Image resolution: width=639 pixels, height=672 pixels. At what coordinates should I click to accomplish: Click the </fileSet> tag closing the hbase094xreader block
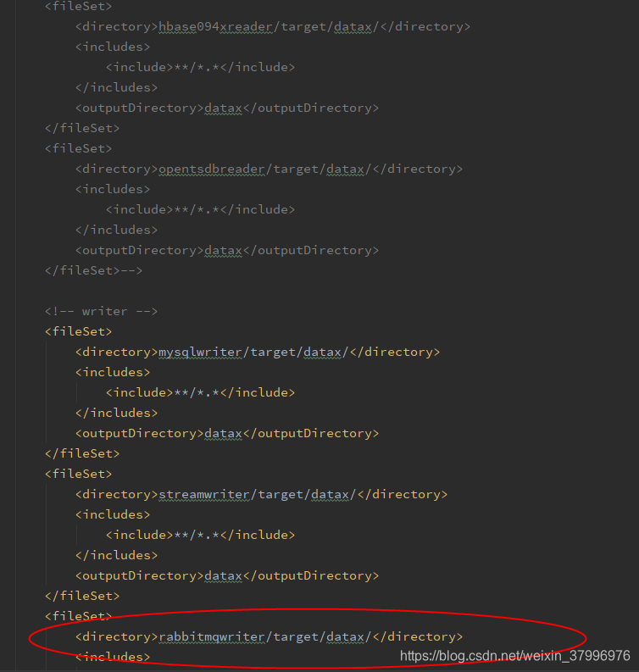(x=82, y=128)
